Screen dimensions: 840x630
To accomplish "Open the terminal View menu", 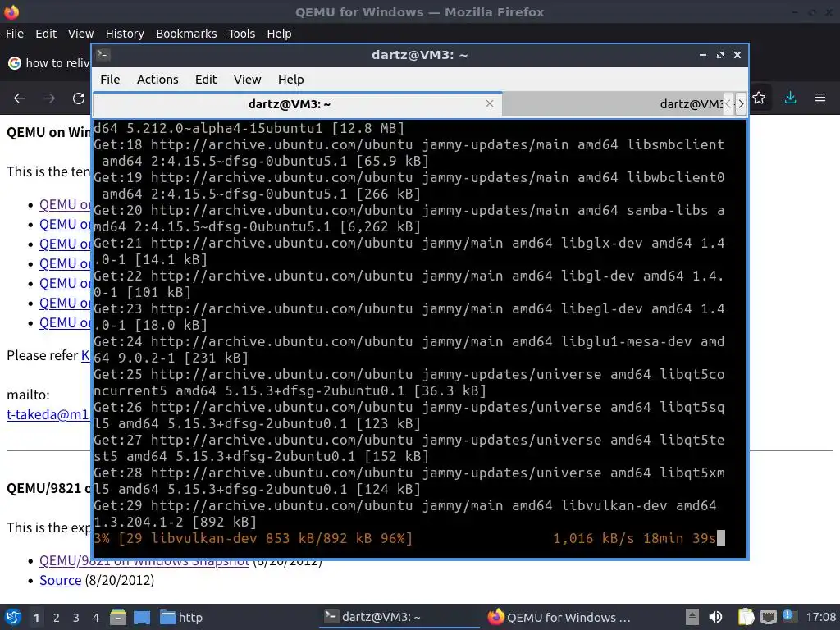I will click(247, 80).
